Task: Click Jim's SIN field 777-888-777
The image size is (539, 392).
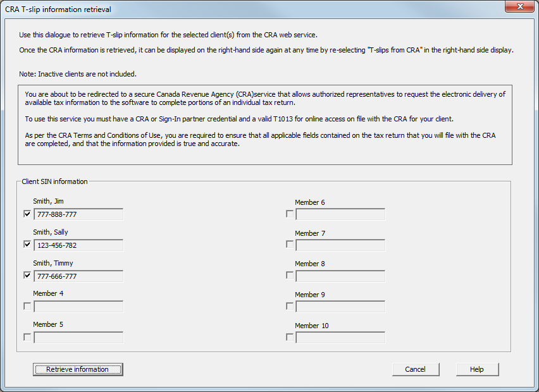Action: point(78,214)
